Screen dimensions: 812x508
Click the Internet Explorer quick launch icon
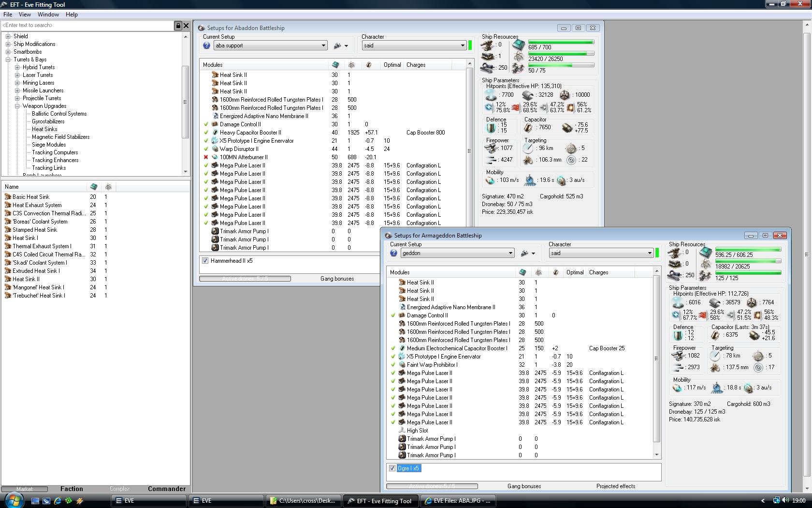tap(58, 501)
